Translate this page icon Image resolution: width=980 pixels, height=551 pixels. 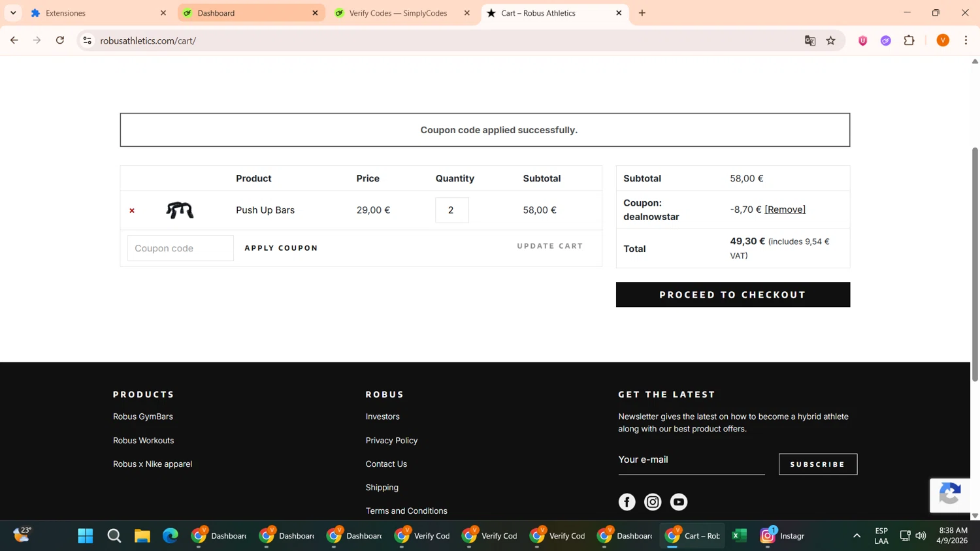(x=810, y=40)
